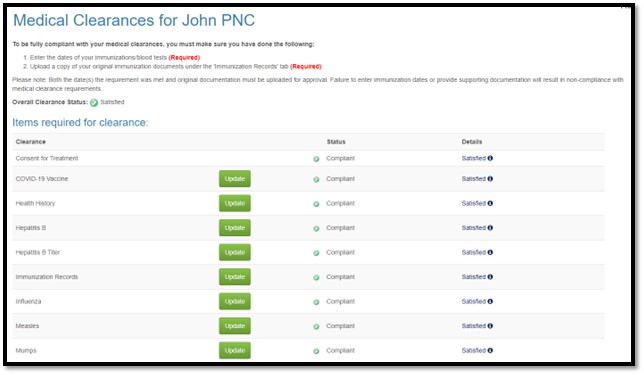Open Satisfied details for Consent for Treatment

pyautogui.click(x=474, y=158)
